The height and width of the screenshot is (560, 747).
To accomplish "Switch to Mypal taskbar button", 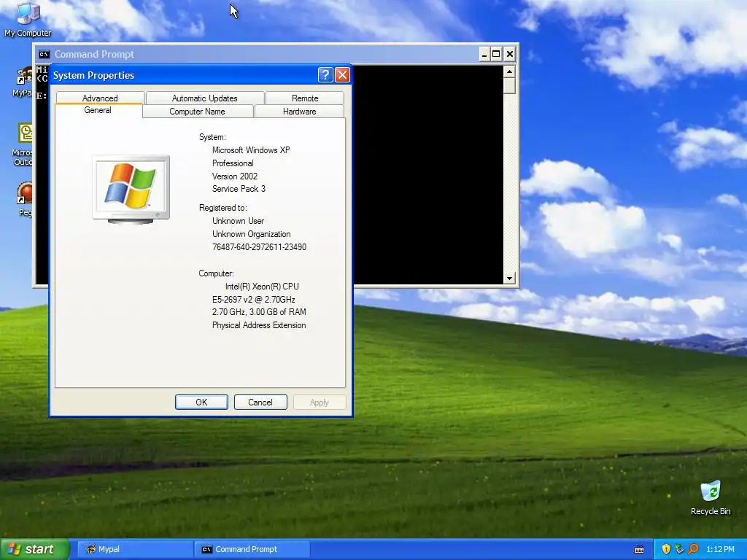I will (135, 549).
